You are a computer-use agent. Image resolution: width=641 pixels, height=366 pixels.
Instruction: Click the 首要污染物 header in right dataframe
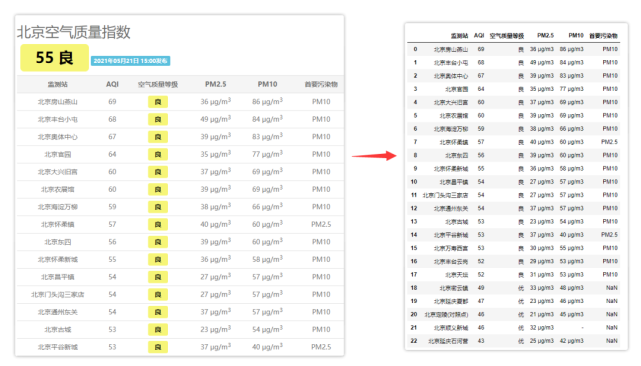coord(603,36)
